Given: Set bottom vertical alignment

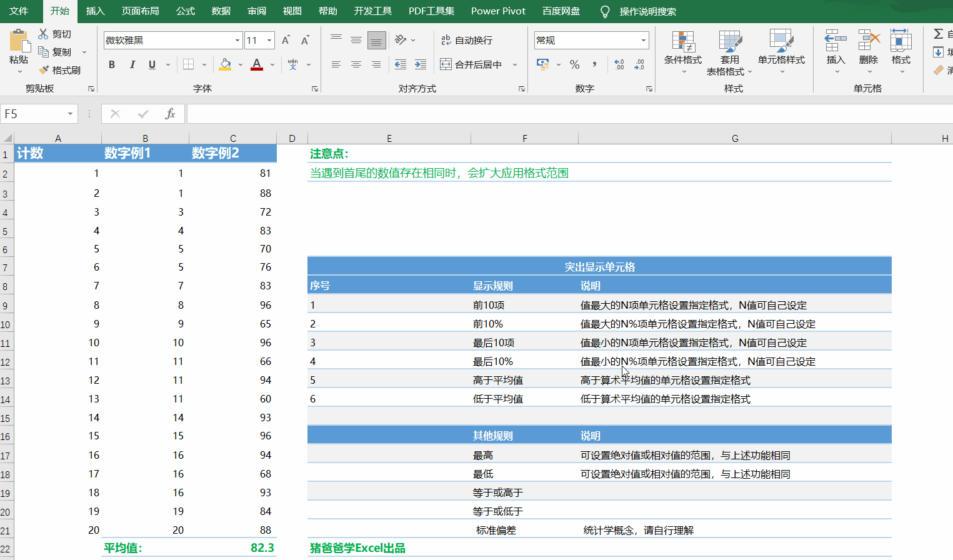Looking at the screenshot, I should pyautogui.click(x=376, y=40).
